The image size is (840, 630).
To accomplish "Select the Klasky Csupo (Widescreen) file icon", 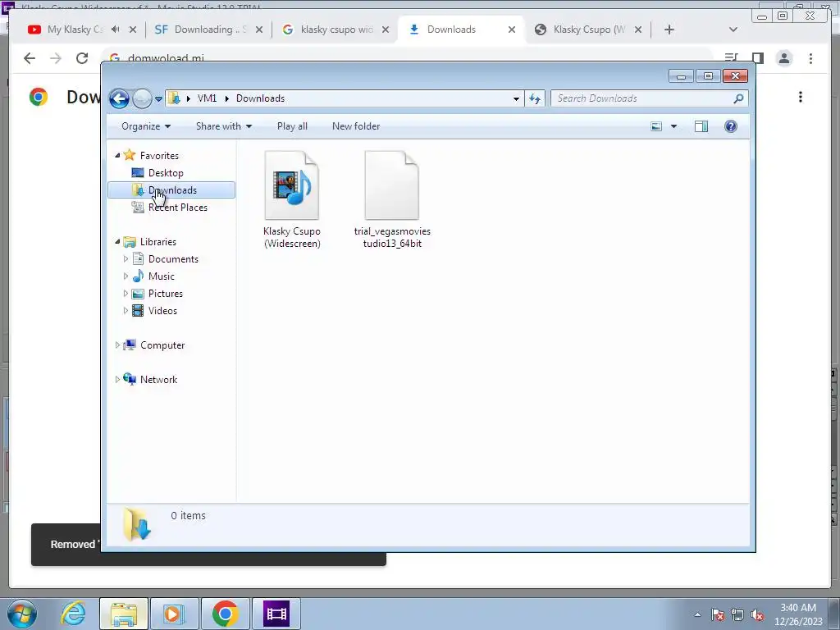I will (x=292, y=186).
